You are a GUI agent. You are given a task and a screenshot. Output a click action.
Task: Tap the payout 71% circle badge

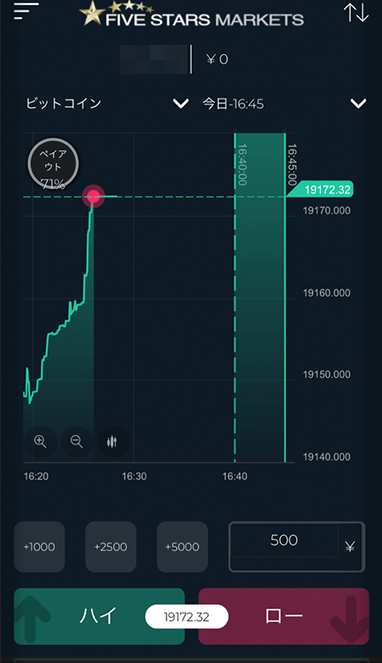tap(53, 164)
